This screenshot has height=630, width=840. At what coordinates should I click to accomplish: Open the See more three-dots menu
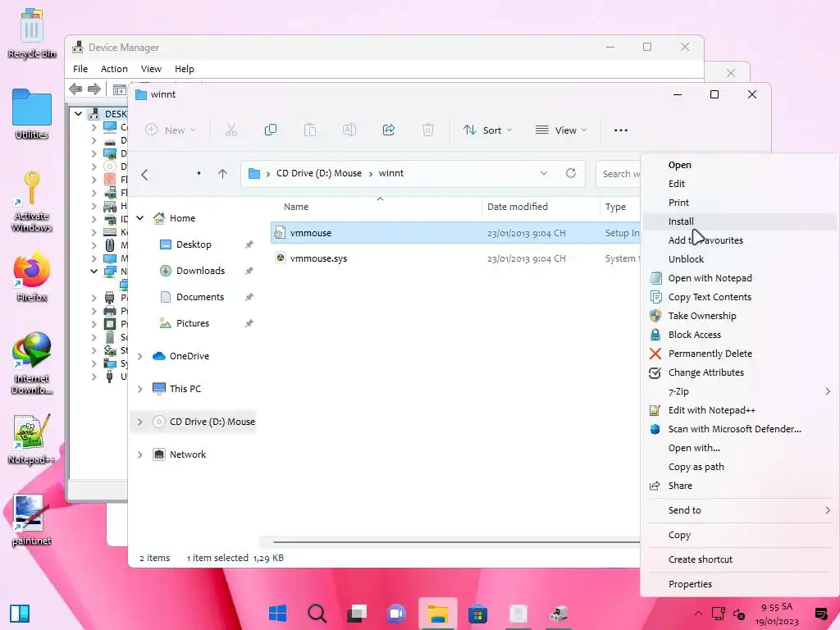(621, 130)
